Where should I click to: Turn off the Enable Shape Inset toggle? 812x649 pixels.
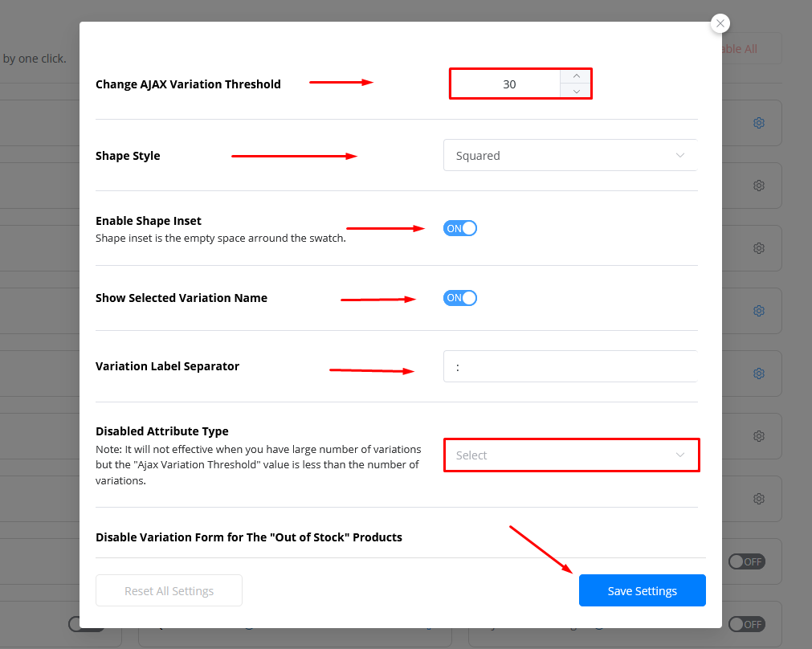[x=460, y=228]
